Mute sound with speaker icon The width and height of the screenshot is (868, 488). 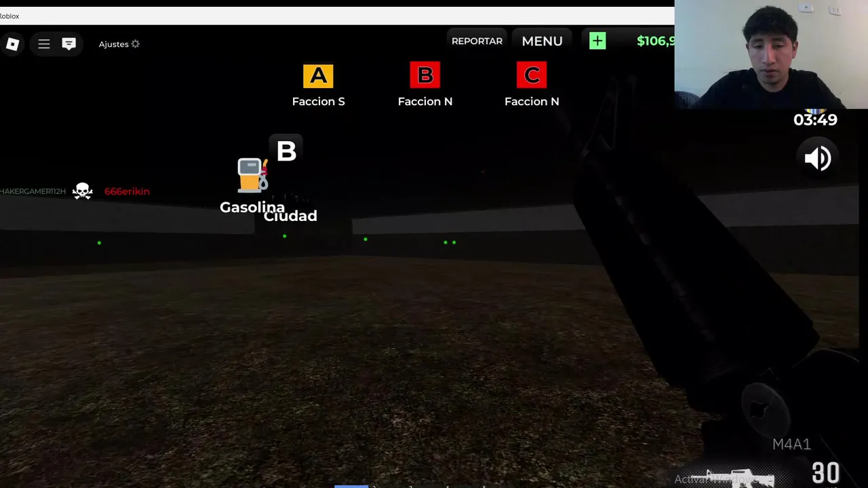tap(818, 159)
